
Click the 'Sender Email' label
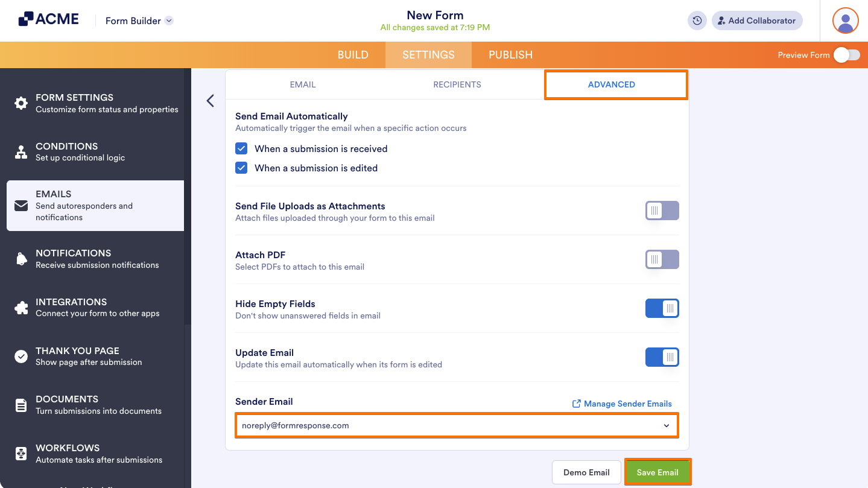pyautogui.click(x=264, y=401)
